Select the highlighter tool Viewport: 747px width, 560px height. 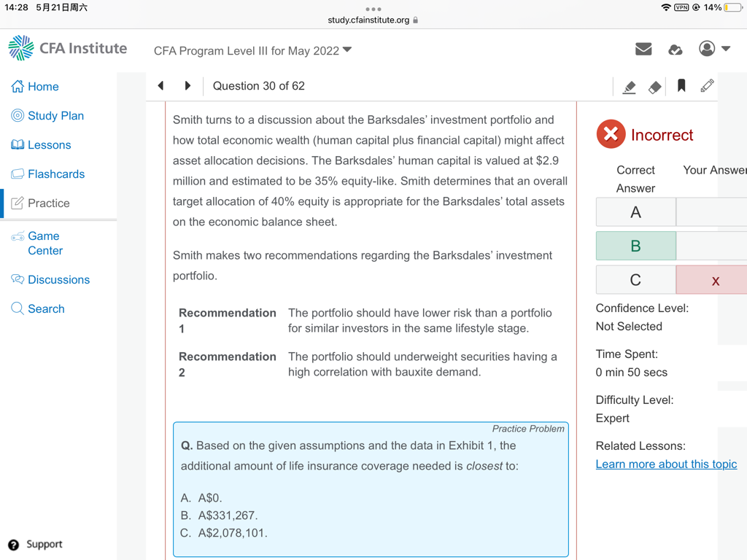click(x=629, y=87)
